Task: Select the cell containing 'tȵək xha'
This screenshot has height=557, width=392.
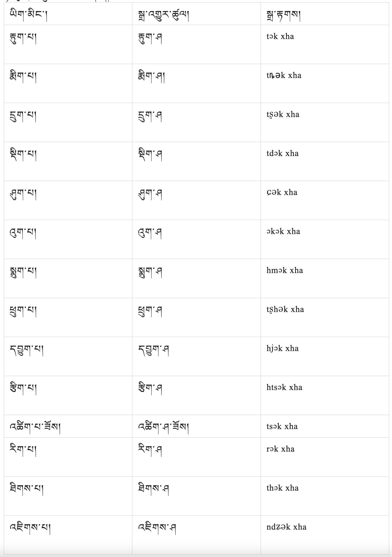Action: (x=325, y=83)
